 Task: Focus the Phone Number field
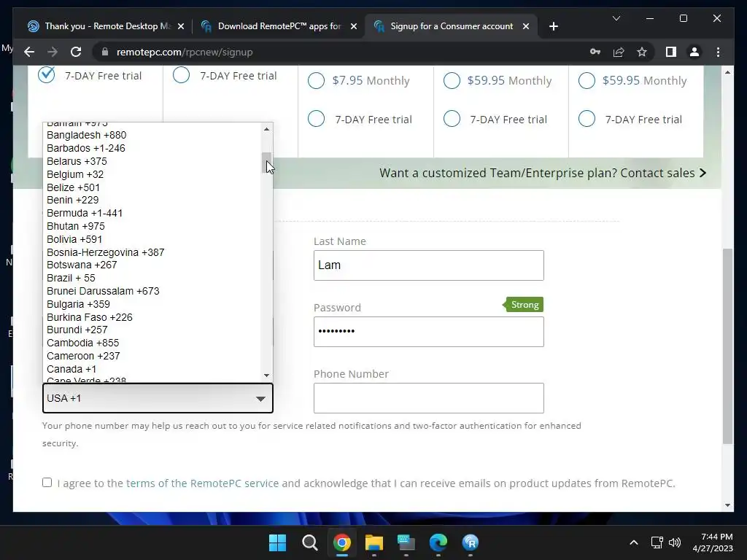pos(428,398)
